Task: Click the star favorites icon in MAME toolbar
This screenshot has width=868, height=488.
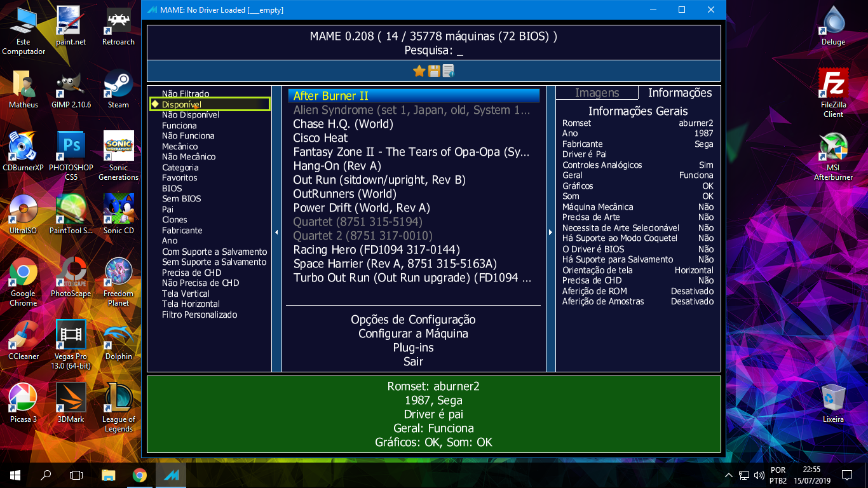Action: coord(419,71)
